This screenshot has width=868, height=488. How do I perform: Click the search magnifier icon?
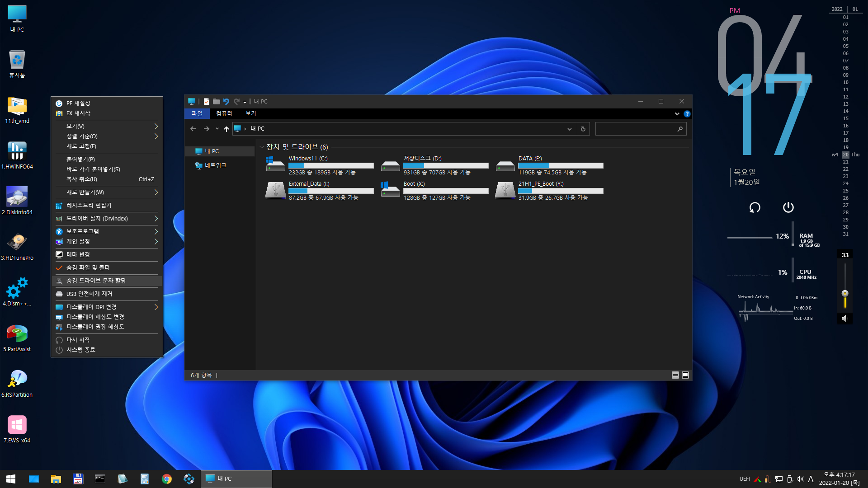pyautogui.click(x=680, y=129)
